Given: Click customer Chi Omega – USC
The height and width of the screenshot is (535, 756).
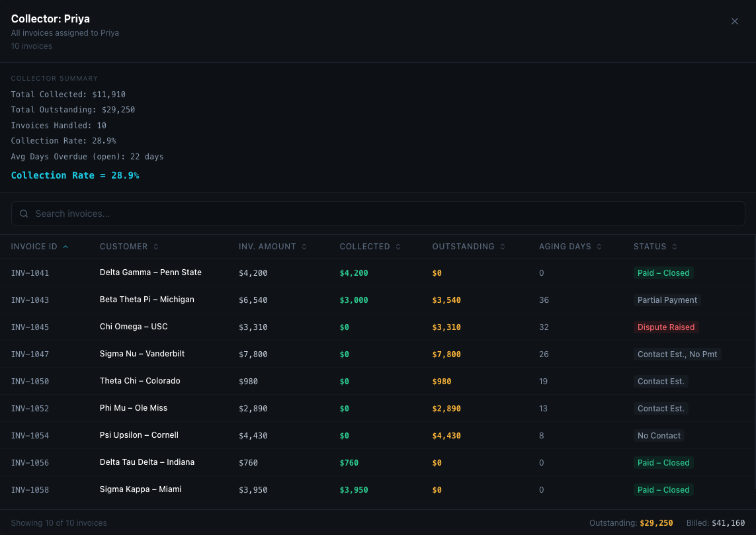Looking at the screenshot, I should point(134,326).
